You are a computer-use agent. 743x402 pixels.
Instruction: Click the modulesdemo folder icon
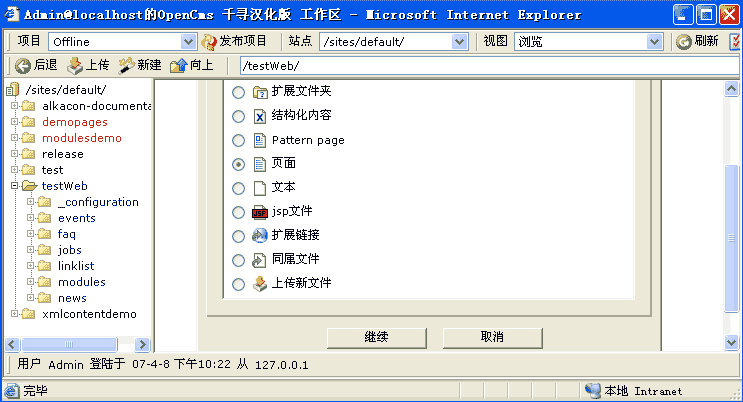[28, 138]
